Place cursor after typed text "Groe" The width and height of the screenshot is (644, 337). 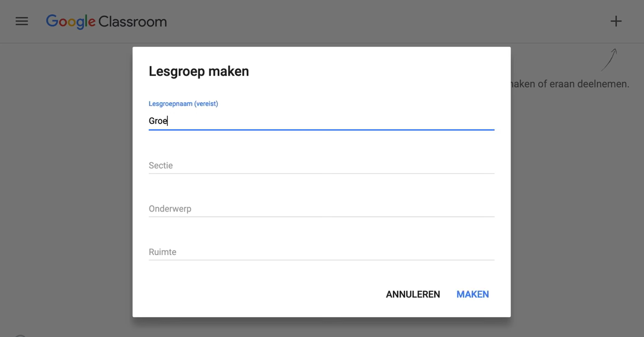(168, 121)
